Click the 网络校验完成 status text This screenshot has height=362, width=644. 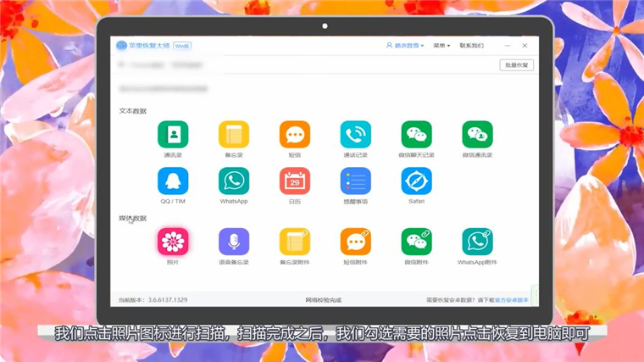[x=323, y=300]
